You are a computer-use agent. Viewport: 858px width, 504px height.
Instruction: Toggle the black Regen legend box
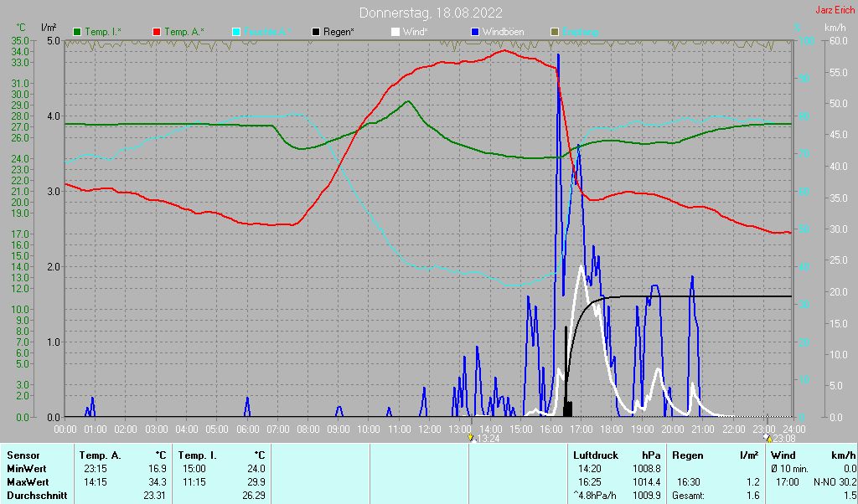pos(316,32)
